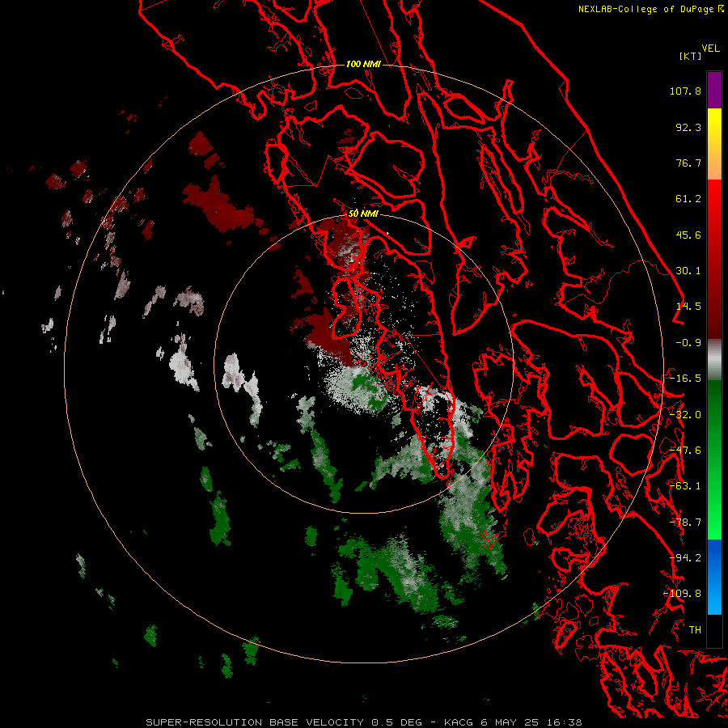Image resolution: width=728 pixels, height=728 pixels.
Task: Click the 100 NMI range ring label
Action: (363, 64)
